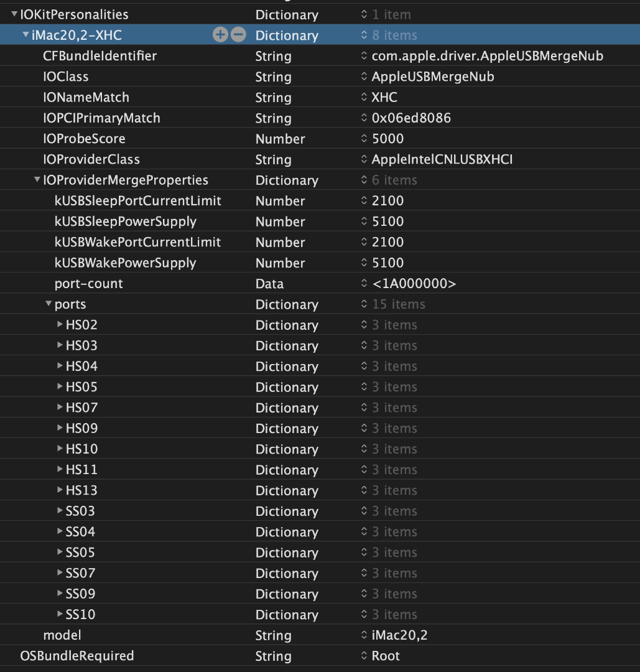The height and width of the screenshot is (672, 640).
Task: Select the IOPCIPrimaryMatch key
Action: pos(101,118)
